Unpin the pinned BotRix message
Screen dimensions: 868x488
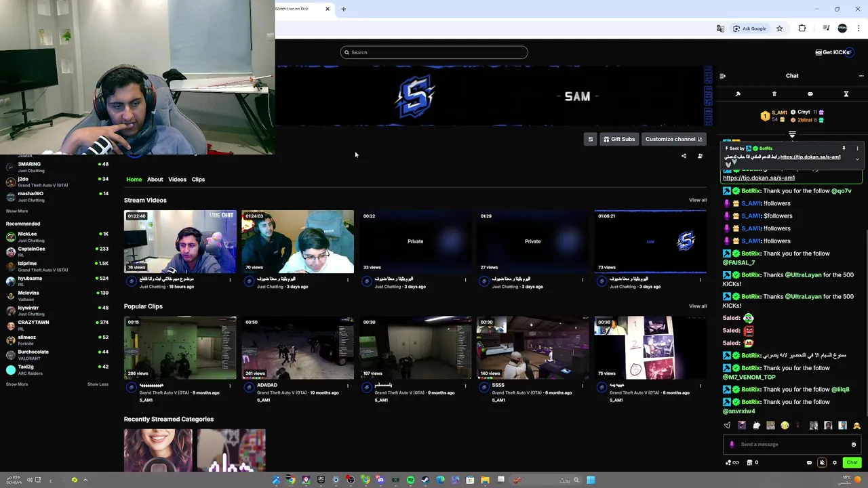click(x=844, y=148)
